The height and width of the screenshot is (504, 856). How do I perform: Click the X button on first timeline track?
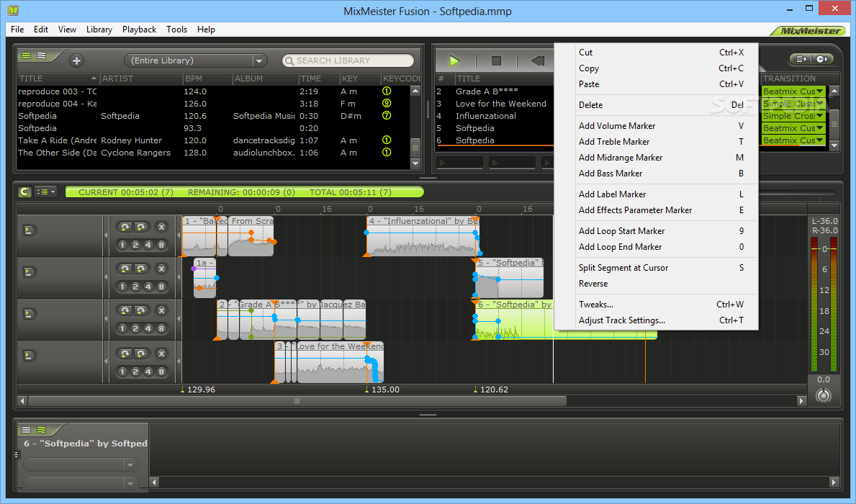[161, 227]
